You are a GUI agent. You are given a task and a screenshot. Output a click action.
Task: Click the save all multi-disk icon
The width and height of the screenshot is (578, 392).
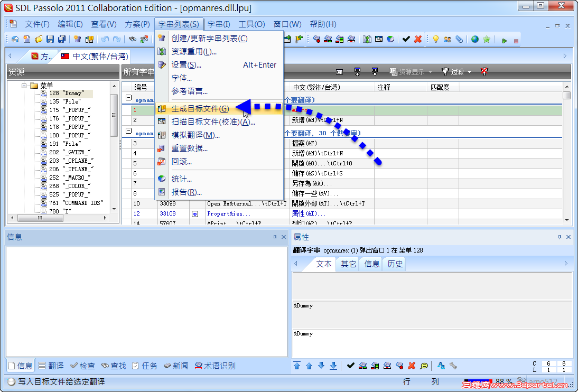point(62,39)
